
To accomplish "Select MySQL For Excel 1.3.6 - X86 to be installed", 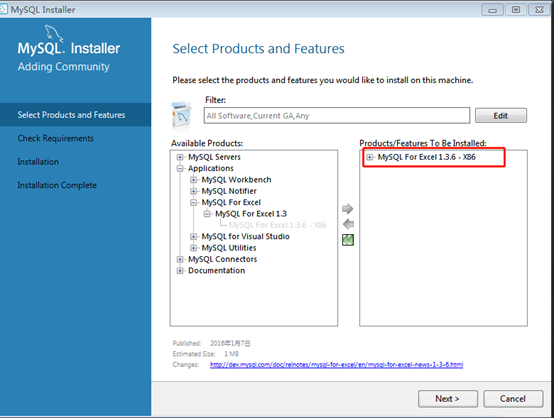I will click(426, 157).
